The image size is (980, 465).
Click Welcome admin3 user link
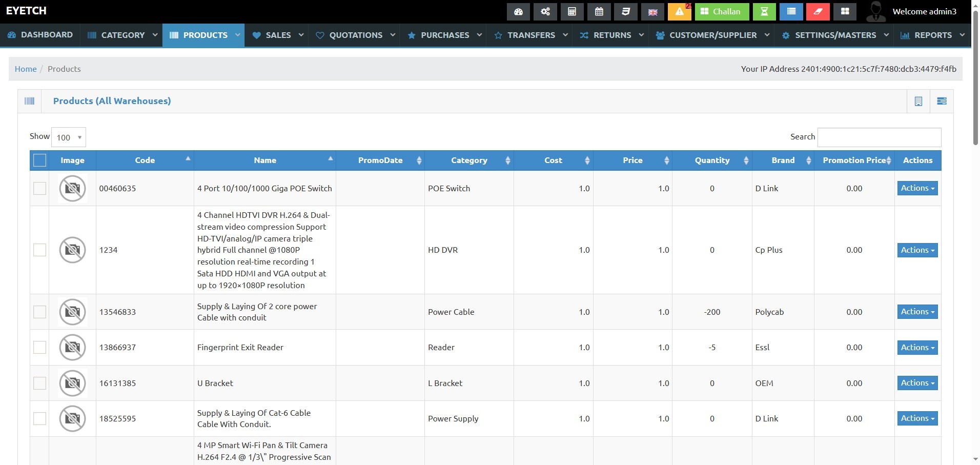point(924,11)
